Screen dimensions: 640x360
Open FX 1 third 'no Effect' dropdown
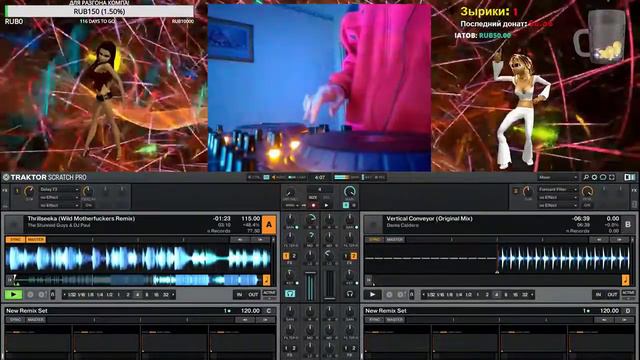[59, 205]
